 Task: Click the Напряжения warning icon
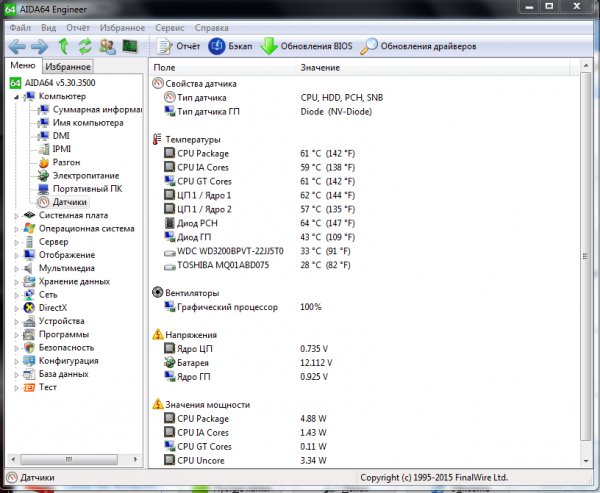pos(158,335)
